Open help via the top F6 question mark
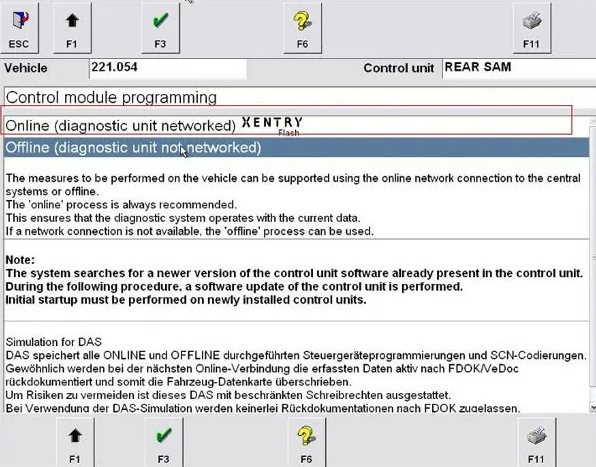The width and height of the screenshot is (596, 467). 302,28
